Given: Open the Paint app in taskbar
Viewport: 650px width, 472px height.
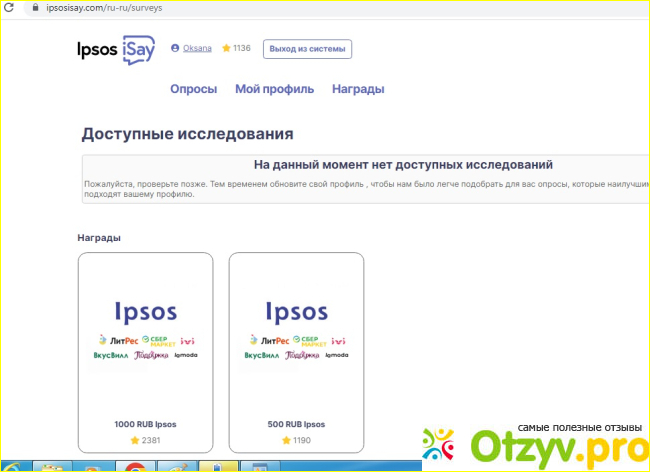Looking at the screenshot, I should 174,467.
